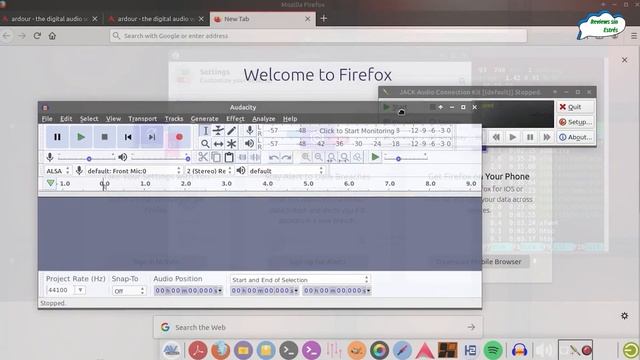
Task: Open the 2 (Stereo) recording channels dropdown
Action: (209, 171)
